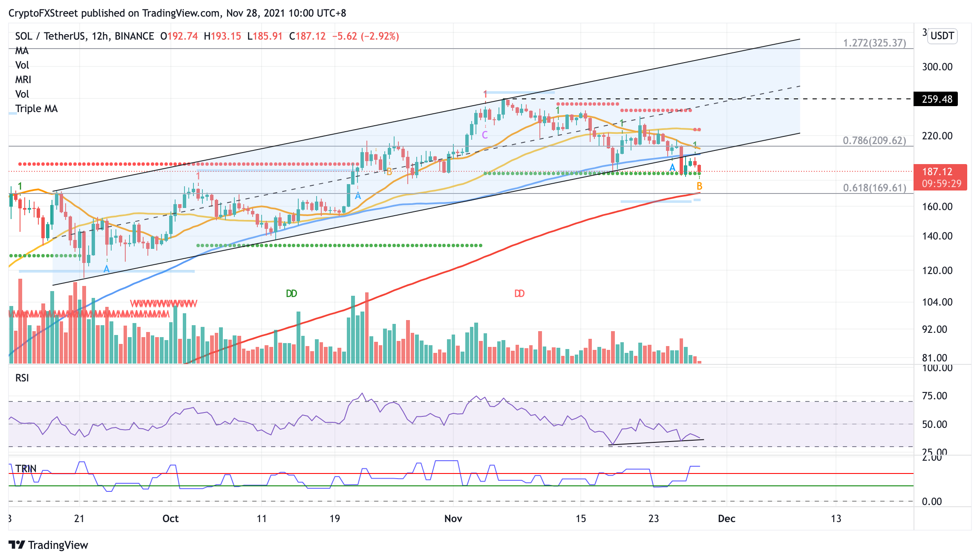Select the MA indicator label

point(22,51)
